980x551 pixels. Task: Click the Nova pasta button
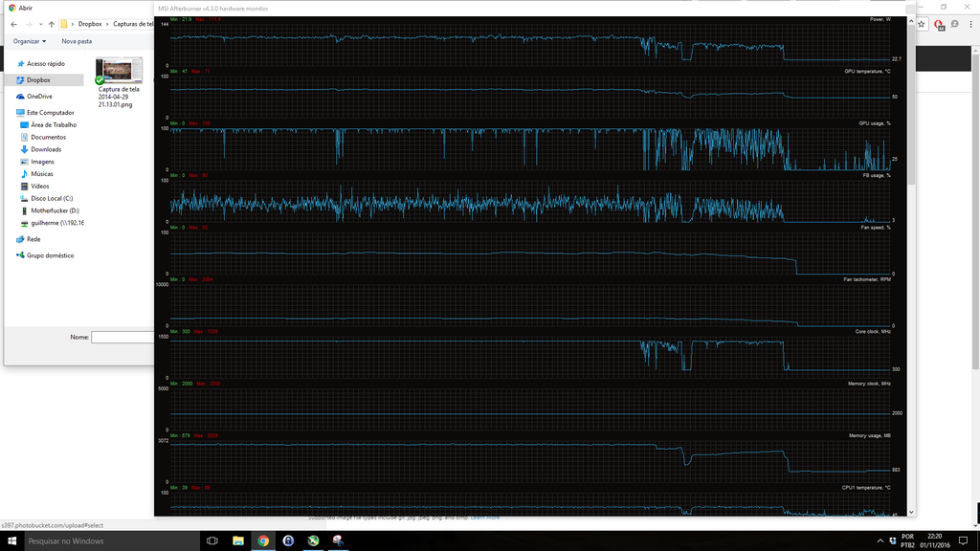pos(77,41)
